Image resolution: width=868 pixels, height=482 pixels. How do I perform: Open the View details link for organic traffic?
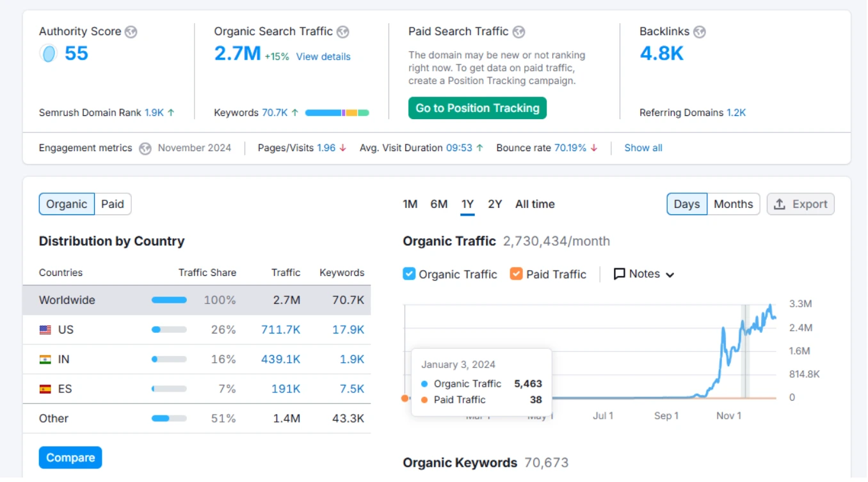[x=323, y=56]
